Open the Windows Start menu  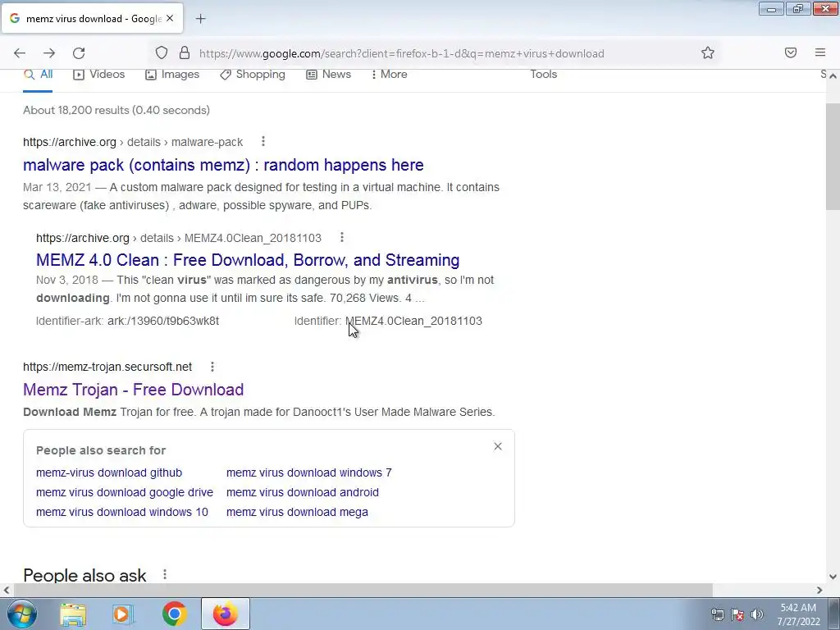(21, 614)
